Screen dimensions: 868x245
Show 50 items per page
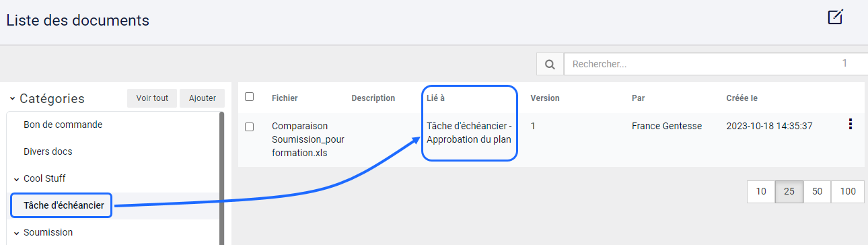point(817,191)
